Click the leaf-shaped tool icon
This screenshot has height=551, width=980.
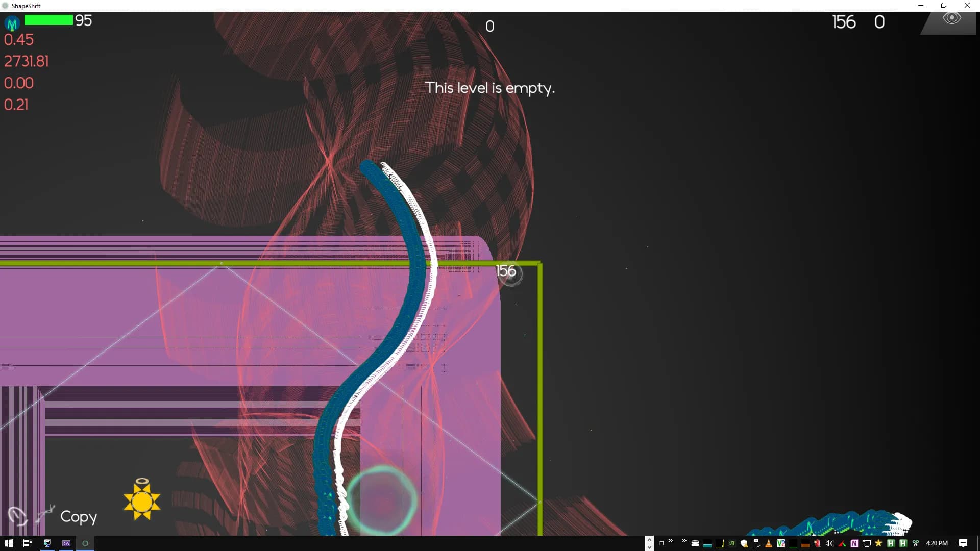tap(17, 515)
